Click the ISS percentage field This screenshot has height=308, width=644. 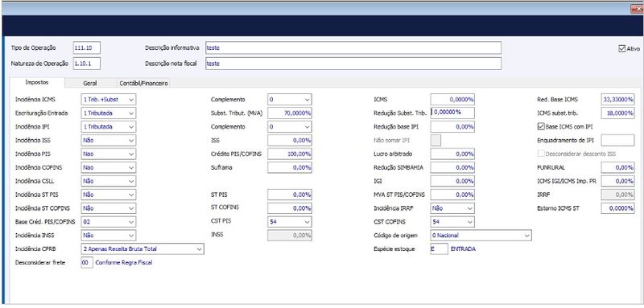click(x=290, y=140)
